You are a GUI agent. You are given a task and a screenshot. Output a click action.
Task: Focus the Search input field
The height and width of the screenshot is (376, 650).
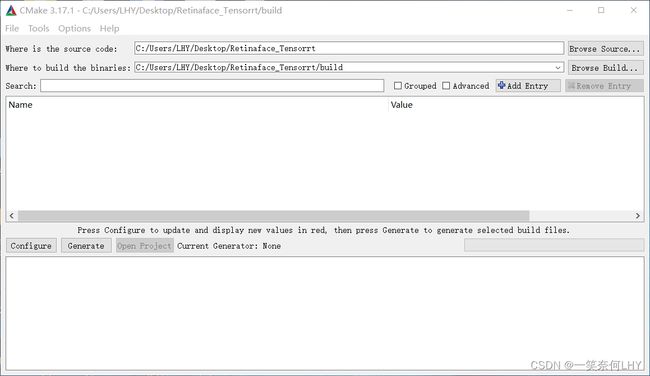point(212,86)
